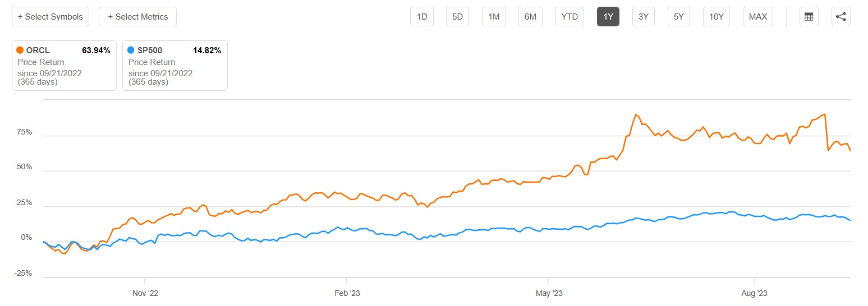Click the orange ORCL color dot
This screenshot has width=868, height=306.
click(20, 50)
